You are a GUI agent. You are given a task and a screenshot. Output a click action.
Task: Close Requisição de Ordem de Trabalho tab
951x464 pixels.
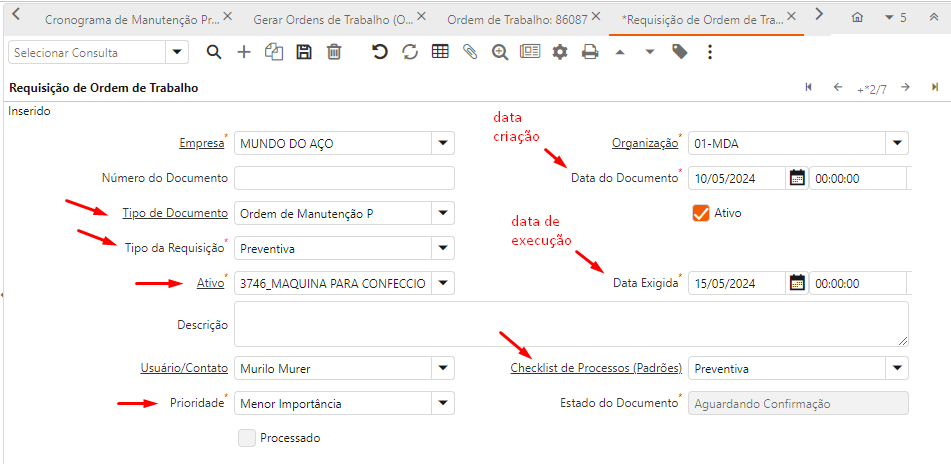(791, 16)
